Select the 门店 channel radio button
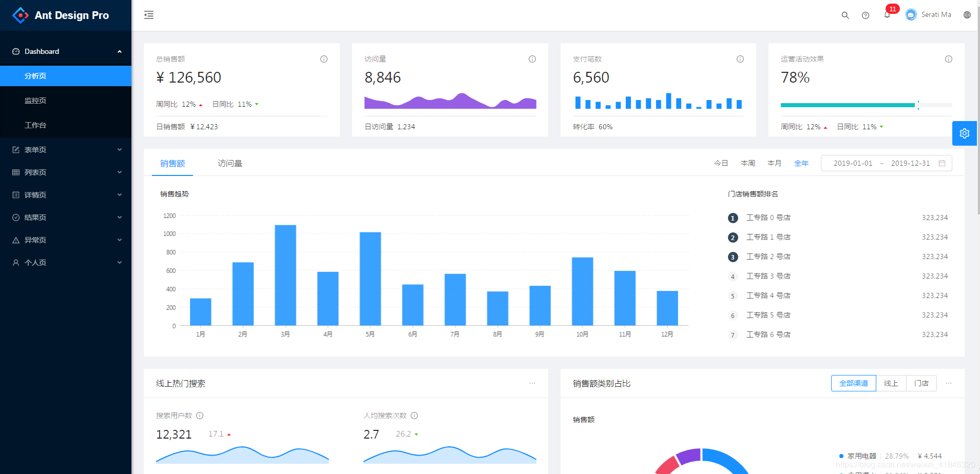980x474 pixels. pyautogui.click(x=921, y=383)
